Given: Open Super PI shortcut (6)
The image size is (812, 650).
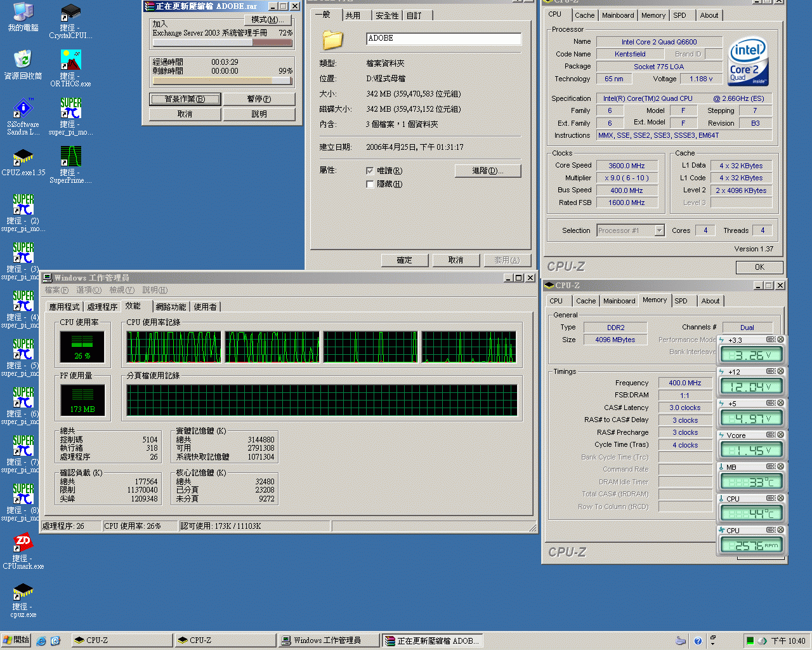Looking at the screenshot, I should pyautogui.click(x=23, y=406).
